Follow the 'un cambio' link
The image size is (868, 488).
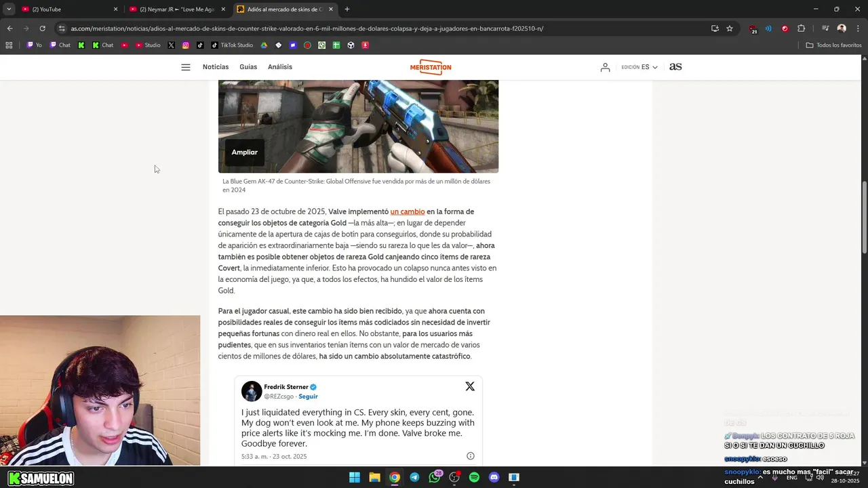click(x=408, y=211)
